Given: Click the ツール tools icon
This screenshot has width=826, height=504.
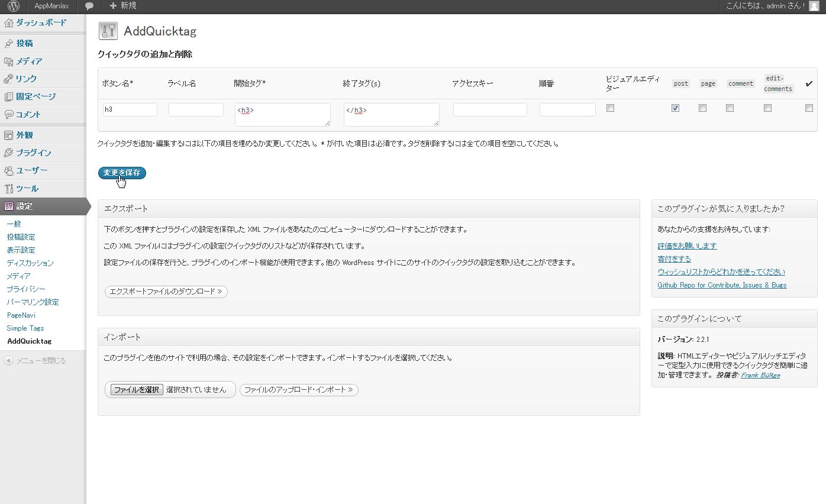Looking at the screenshot, I should [x=8, y=188].
